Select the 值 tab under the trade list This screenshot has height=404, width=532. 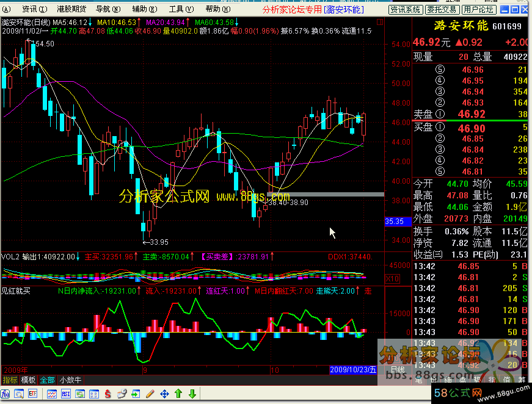[x=506, y=380]
